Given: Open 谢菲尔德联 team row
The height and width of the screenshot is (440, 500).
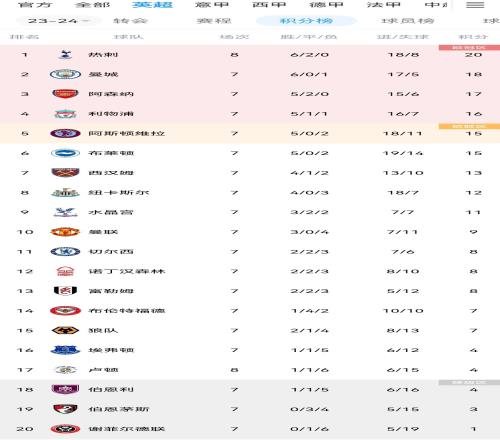Looking at the screenshot, I should pos(250,429).
